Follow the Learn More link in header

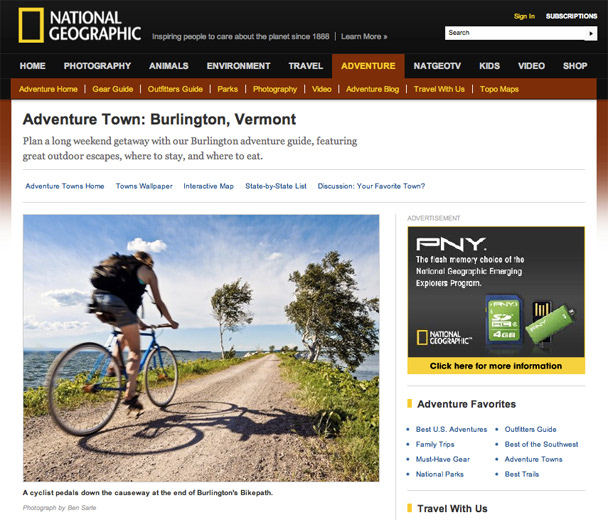pos(364,36)
